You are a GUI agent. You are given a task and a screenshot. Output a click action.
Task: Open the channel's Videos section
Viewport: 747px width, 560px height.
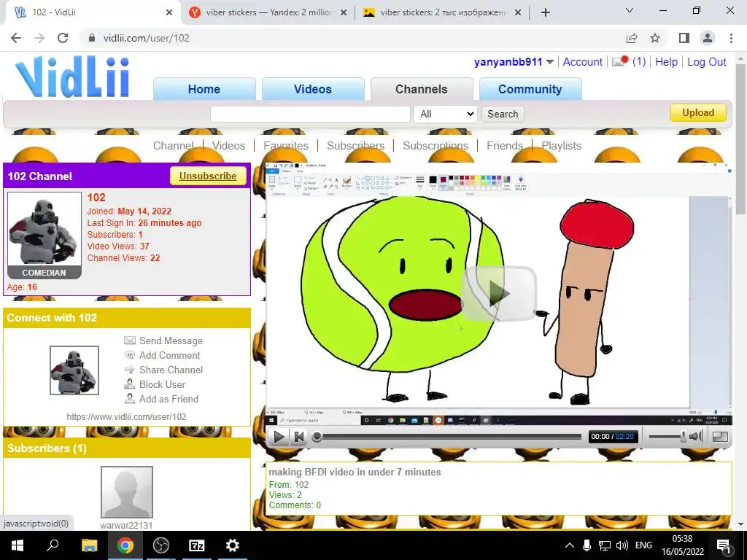click(x=228, y=146)
